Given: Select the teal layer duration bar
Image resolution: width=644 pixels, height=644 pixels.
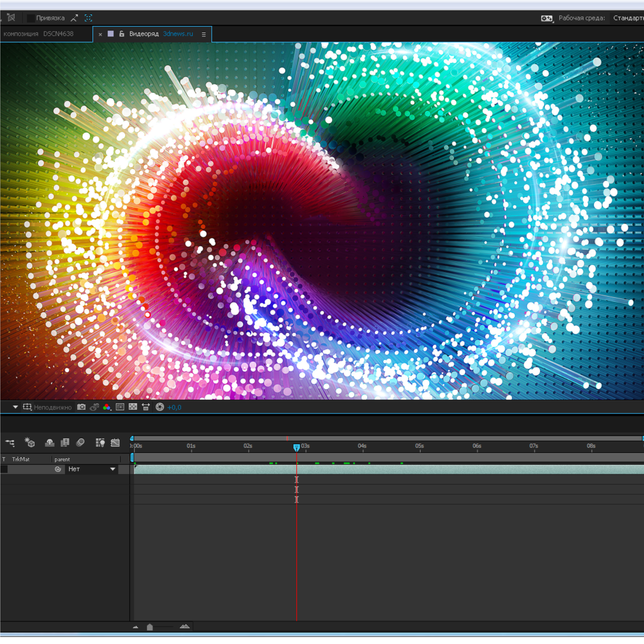Looking at the screenshot, I should click(389, 469).
